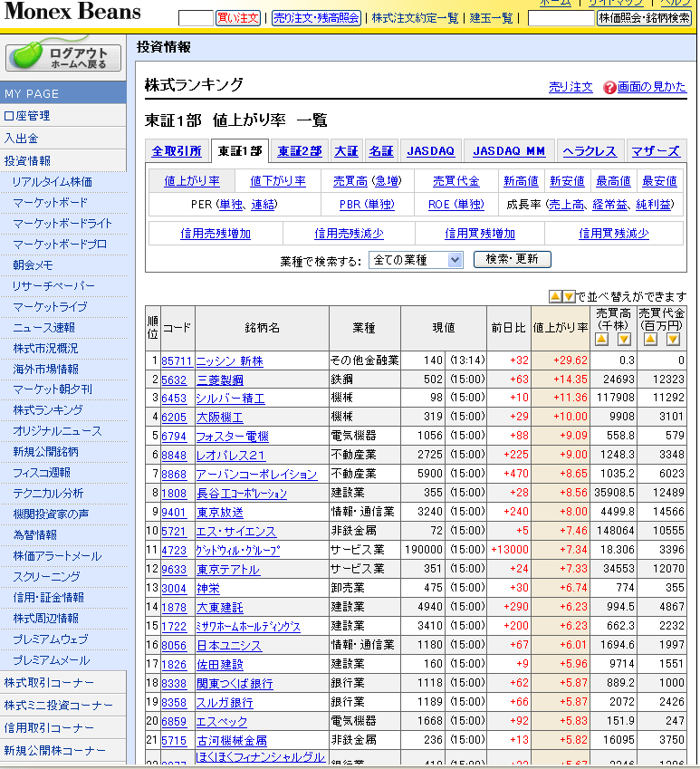Select the 東証1部 tab

click(240, 151)
